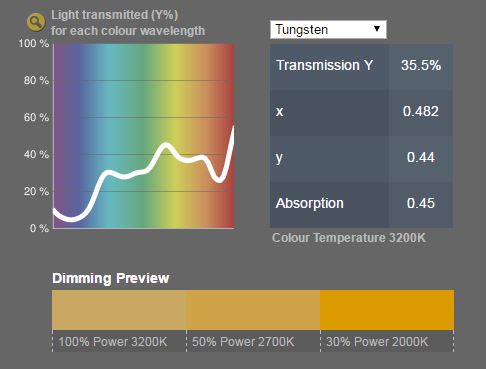Click the Light transmitted (Y%) chart title
486x369 pixels.
point(128,23)
